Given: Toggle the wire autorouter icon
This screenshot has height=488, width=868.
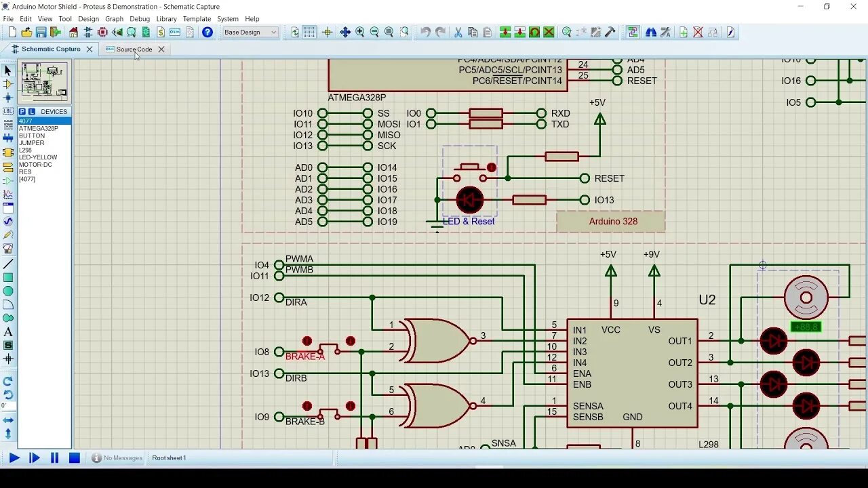Looking at the screenshot, I should click(x=633, y=33).
